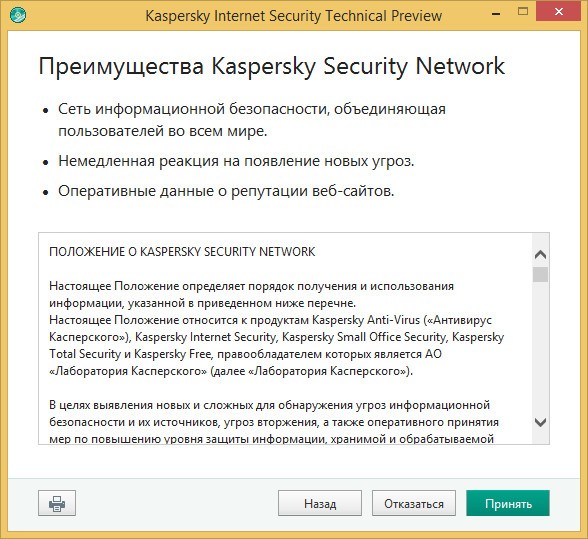This screenshot has height=539, width=588.
Task: Click the bullet Оперативные данные о репутации веб-сайтов
Action: tap(226, 191)
